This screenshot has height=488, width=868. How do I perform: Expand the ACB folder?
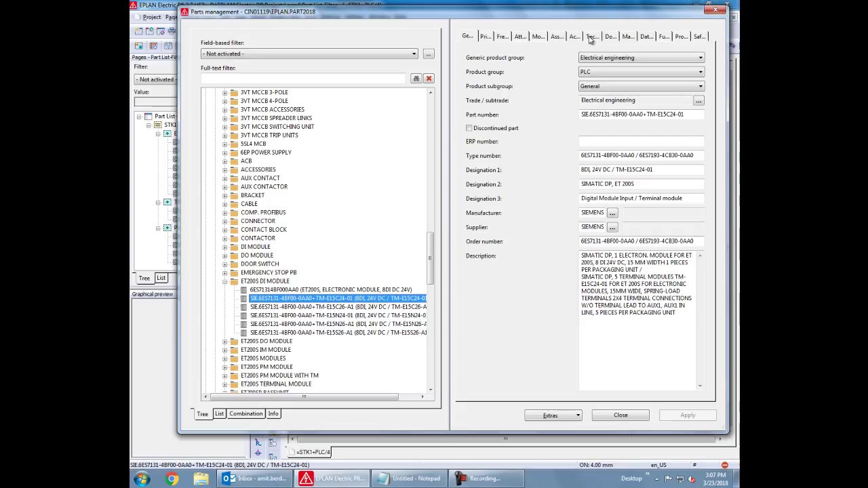224,161
